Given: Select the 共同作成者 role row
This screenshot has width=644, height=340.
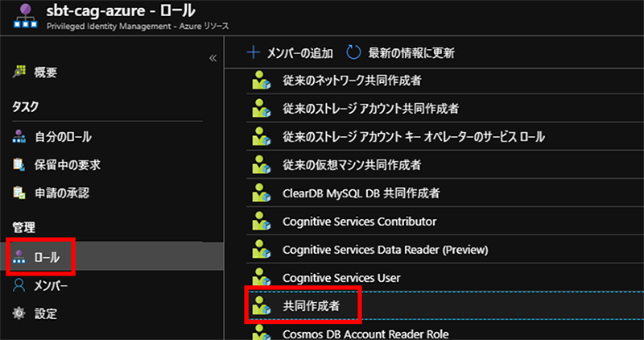Looking at the screenshot, I should 445,305.
